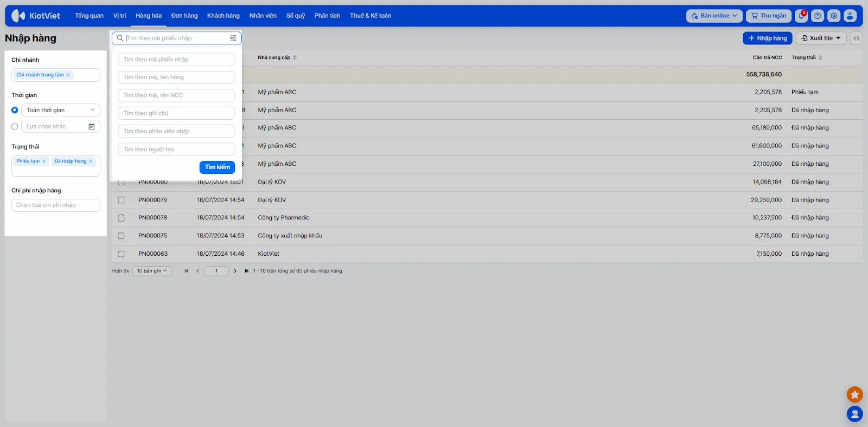Open the 'Khách hàng' menu
The image size is (868, 427).
pos(223,16)
